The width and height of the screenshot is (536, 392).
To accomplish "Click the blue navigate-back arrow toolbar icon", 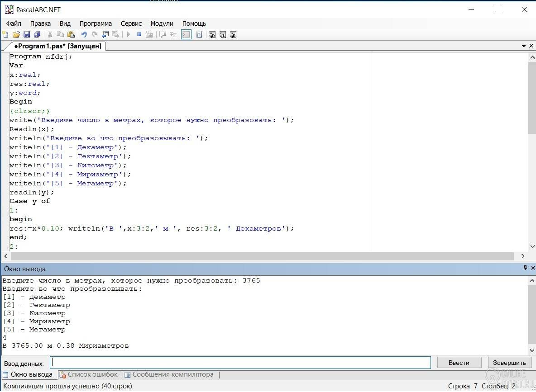I will tap(105, 35).
